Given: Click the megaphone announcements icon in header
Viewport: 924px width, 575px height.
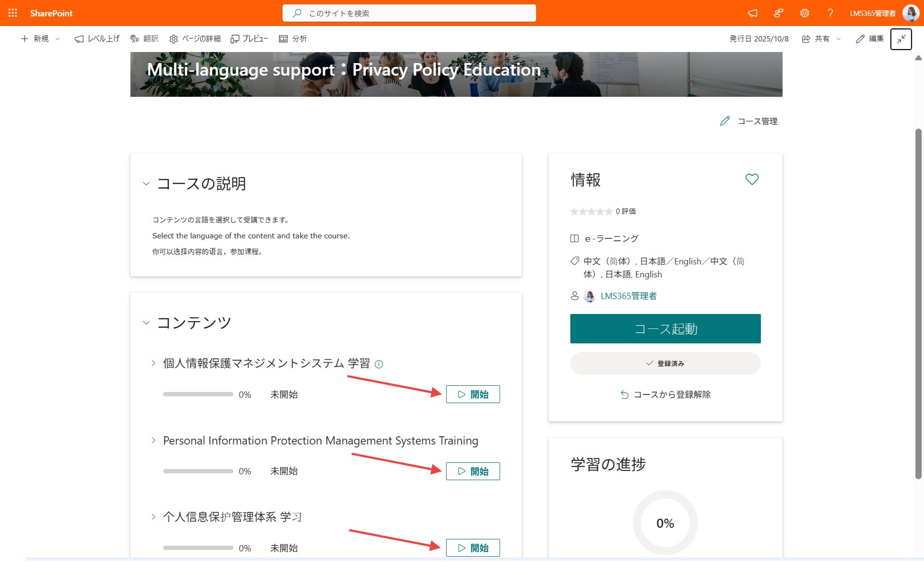Looking at the screenshot, I should tap(753, 13).
